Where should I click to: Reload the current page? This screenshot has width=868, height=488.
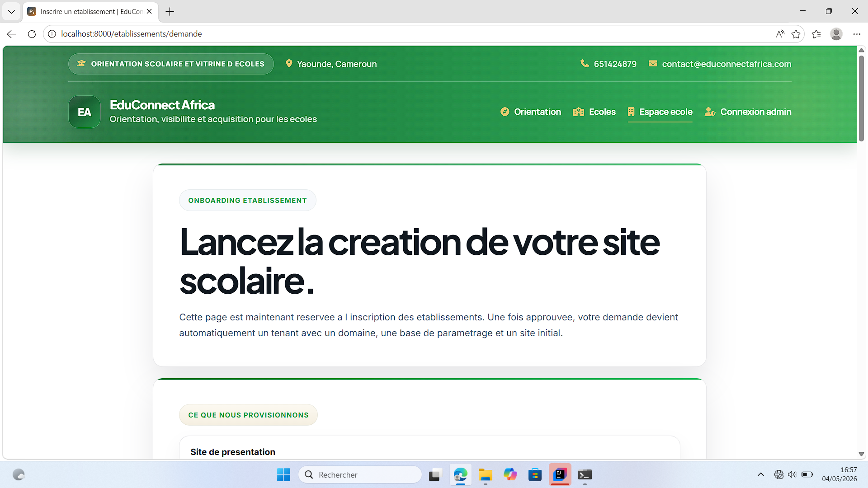coord(32,34)
